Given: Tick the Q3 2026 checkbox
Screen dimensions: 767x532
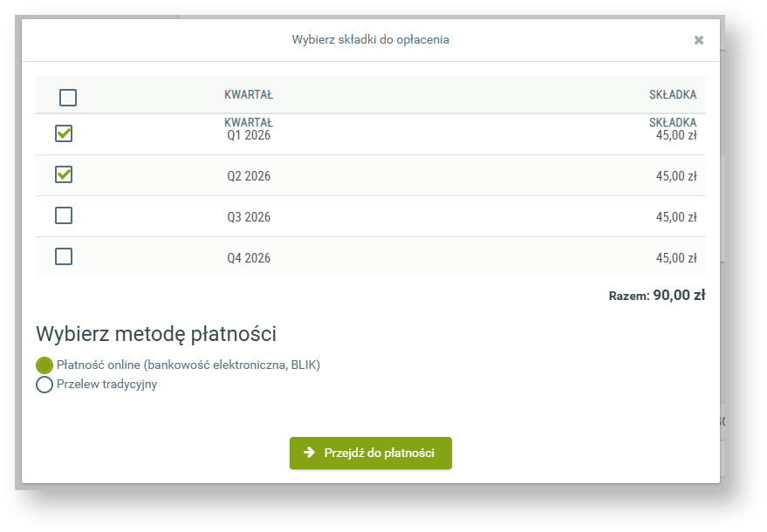Looking at the screenshot, I should (64, 215).
